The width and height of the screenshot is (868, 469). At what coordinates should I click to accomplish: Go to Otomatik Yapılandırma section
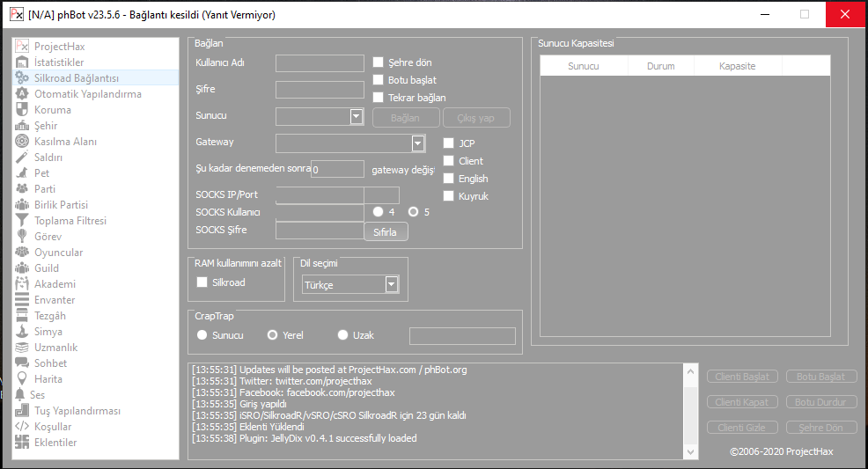tap(87, 94)
